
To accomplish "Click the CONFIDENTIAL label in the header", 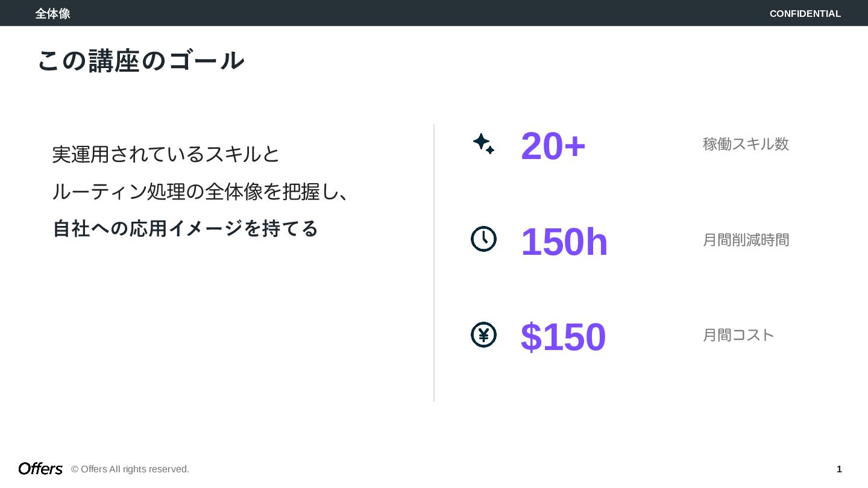I will 805,13.
